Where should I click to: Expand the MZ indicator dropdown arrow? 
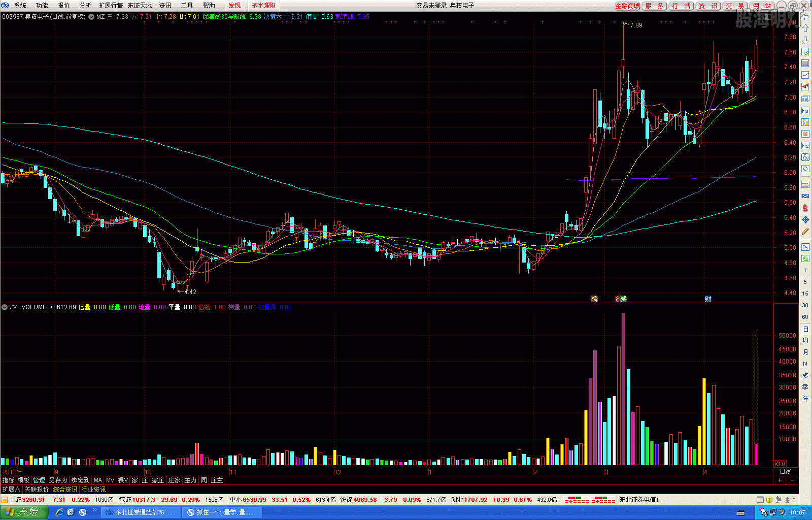[x=91, y=17]
